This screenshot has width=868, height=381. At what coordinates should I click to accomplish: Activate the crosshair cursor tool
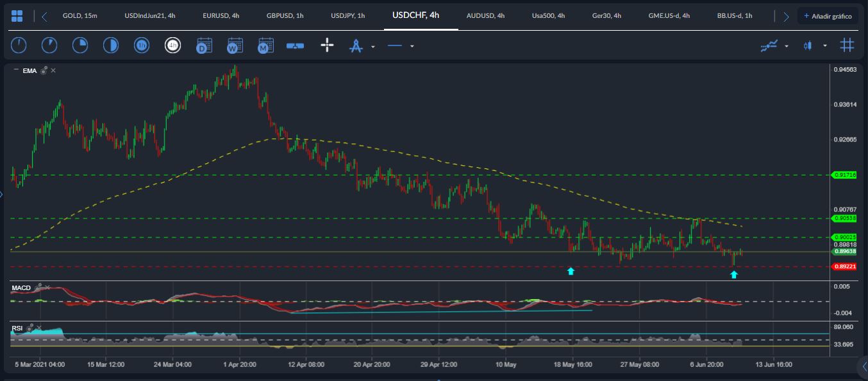pyautogui.click(x=327, y=45)
